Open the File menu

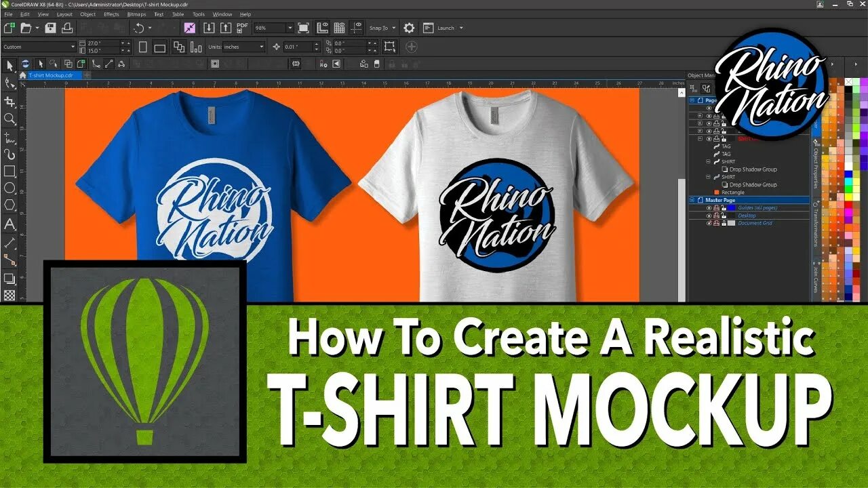click(x=8, y=14)
